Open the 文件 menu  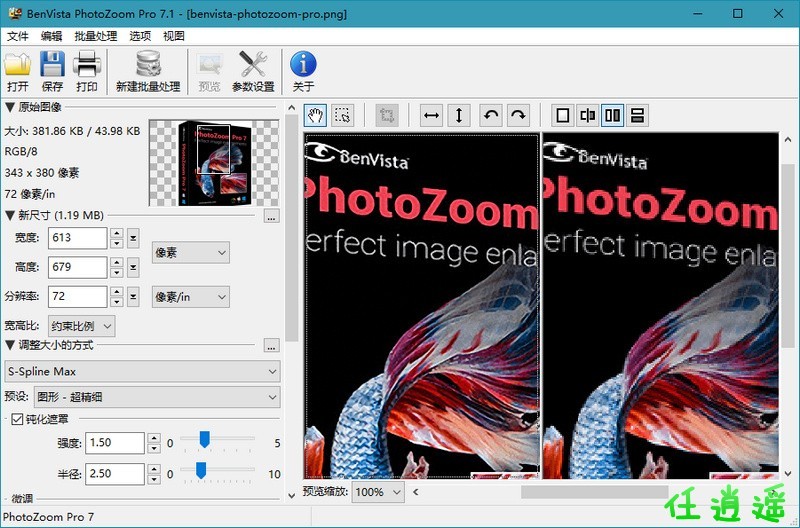[18, 36]
